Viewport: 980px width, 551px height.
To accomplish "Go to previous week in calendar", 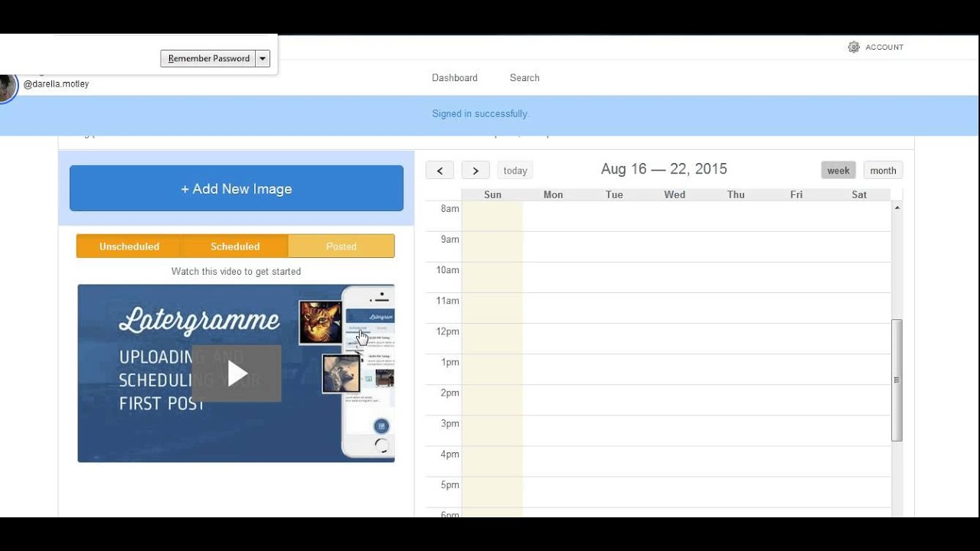I will click(439, 171).
